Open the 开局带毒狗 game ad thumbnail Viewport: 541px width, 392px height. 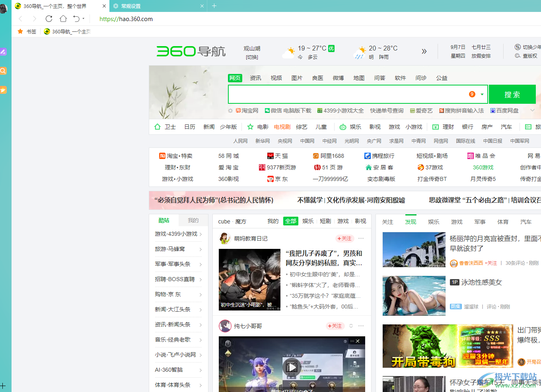(x=448, y=346)
